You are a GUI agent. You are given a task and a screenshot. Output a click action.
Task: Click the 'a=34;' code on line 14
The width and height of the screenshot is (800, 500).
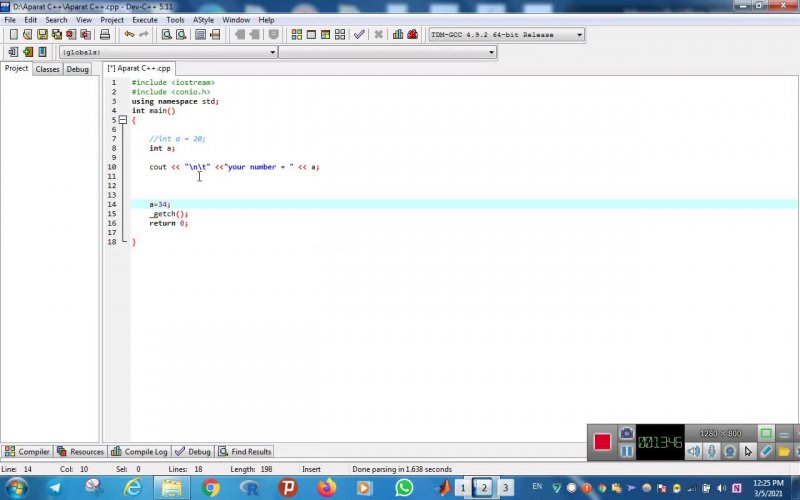[x=160, y=204]
